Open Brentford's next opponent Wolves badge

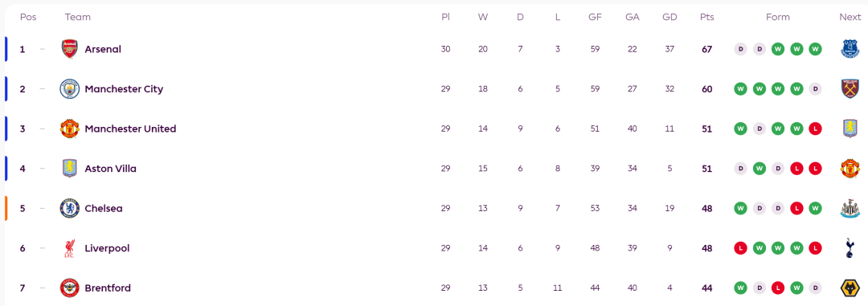(850, 288)
